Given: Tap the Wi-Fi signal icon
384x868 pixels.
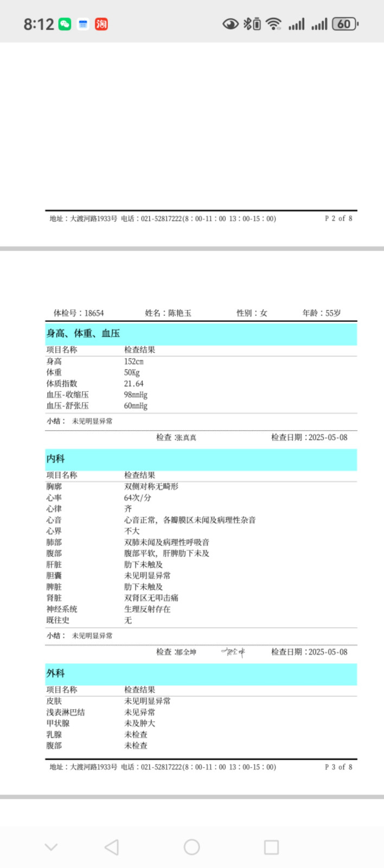Looking at the screenshot, I should 274,24.
